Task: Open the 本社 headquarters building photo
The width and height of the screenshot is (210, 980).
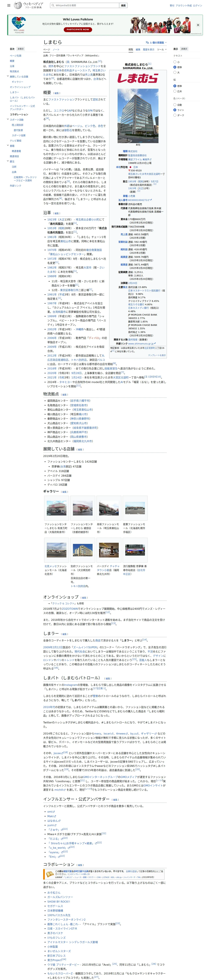Action: tap(138, 116)
